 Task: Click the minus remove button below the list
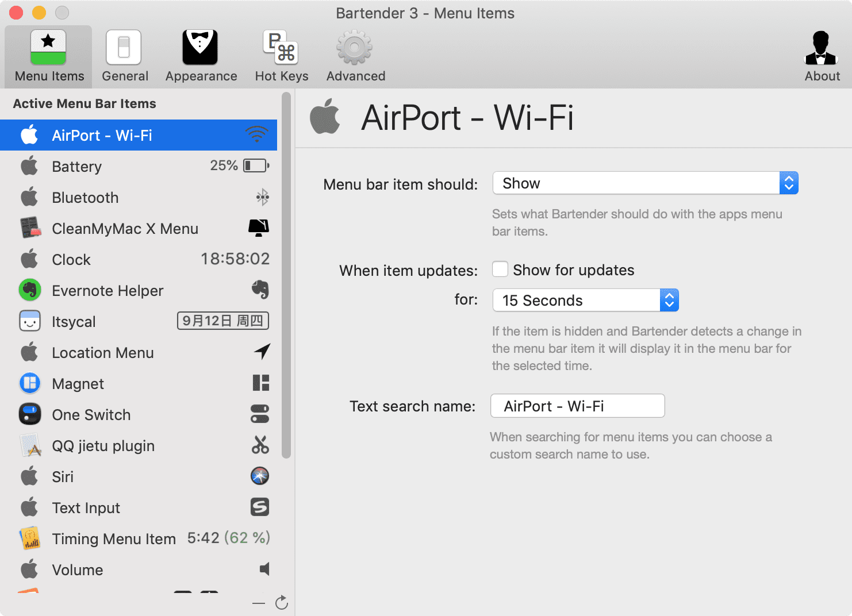tap(259, 603)
